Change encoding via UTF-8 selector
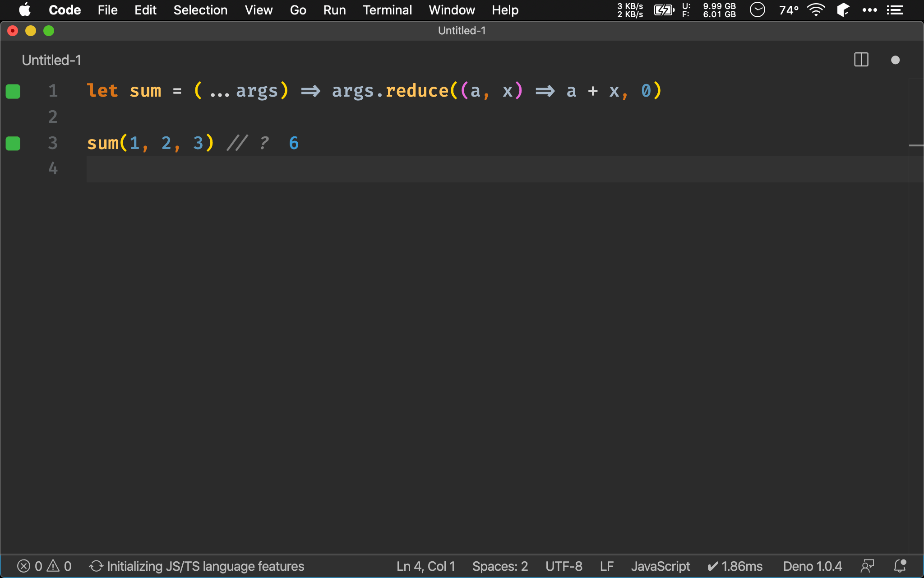The width and height of the screenshot is (924, 578). point(564,566)
